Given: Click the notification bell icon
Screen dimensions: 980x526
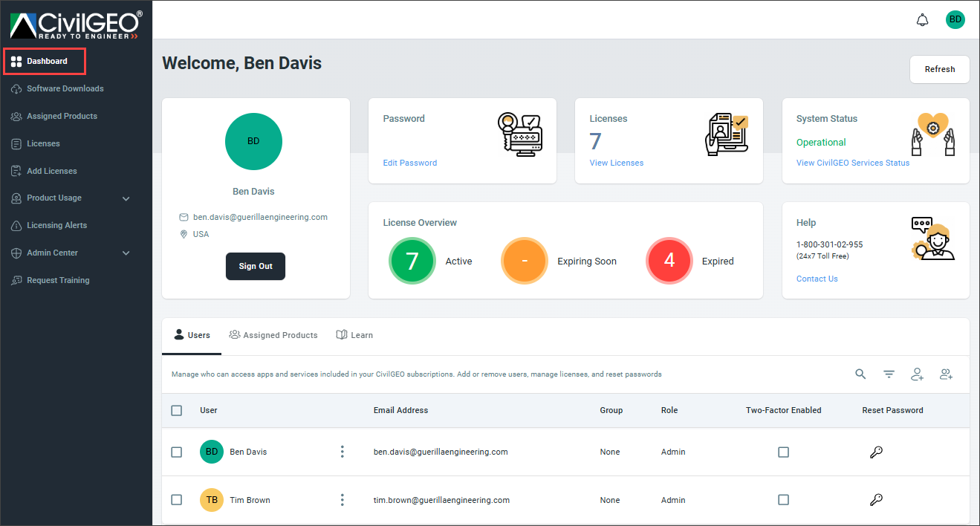Looking at the screenshot, I should 922,20.
